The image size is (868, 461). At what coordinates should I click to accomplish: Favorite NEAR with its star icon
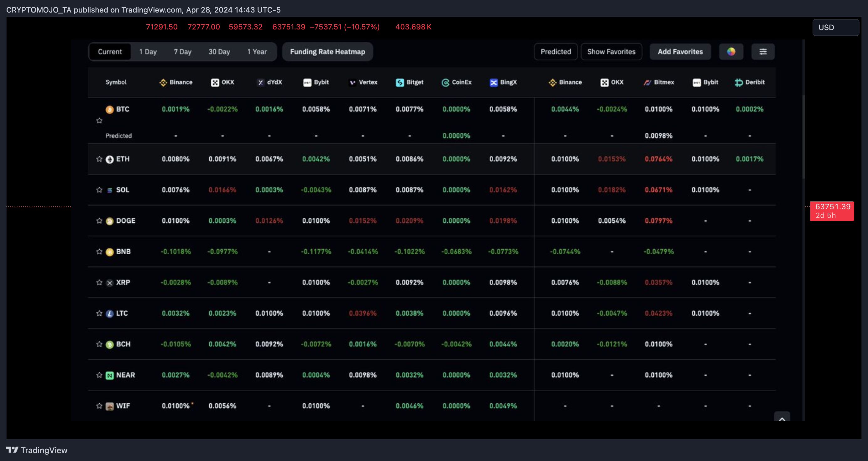tap(99, 375)
